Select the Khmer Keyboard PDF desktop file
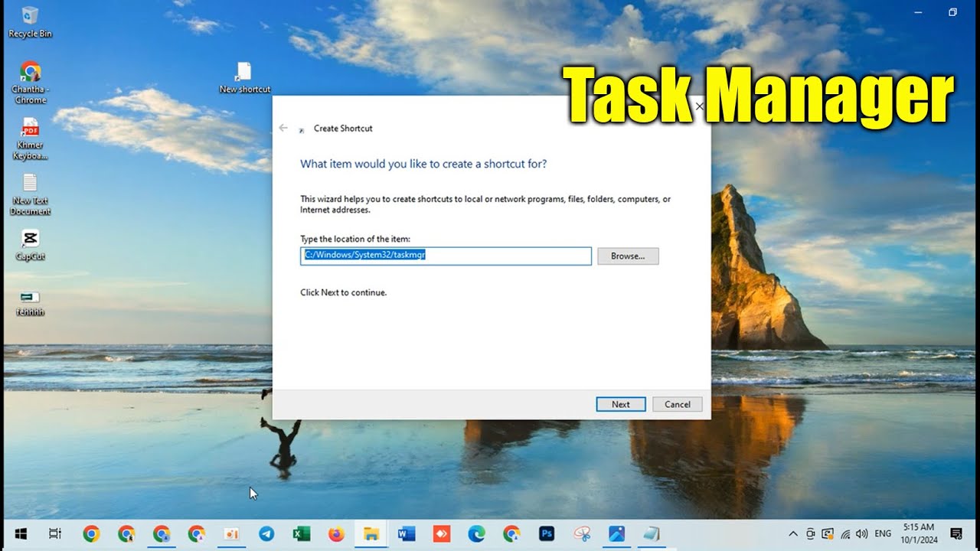 click(x=30, y=139)
